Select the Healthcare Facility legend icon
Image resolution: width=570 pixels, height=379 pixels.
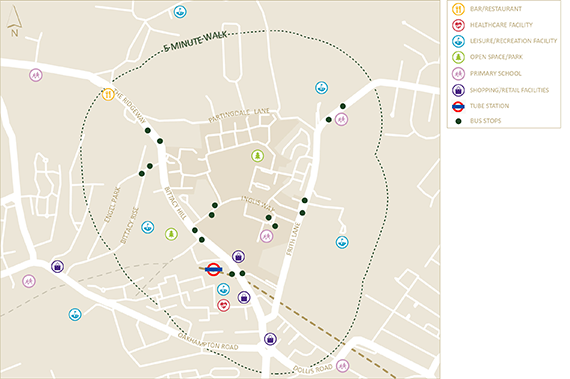pos(458,25)
